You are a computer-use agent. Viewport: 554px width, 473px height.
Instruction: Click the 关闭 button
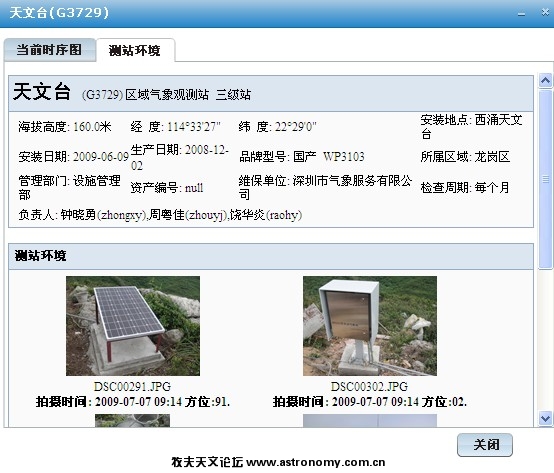coord(485,445)
